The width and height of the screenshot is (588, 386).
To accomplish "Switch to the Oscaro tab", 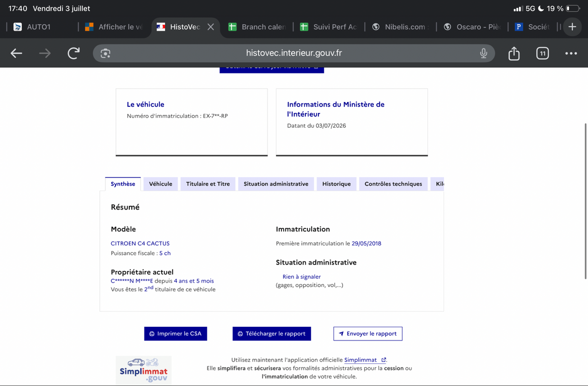I will click(x=471, y=27).
